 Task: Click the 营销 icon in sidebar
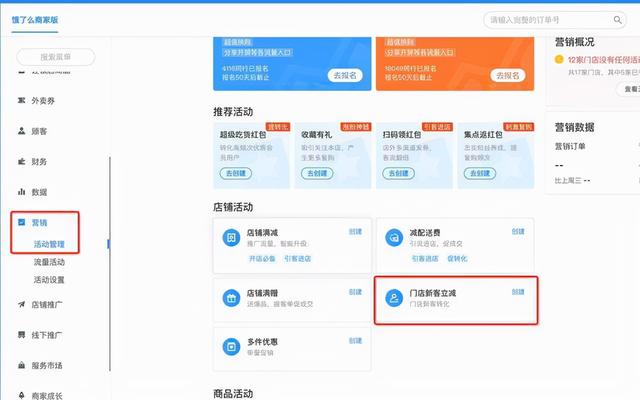pos(22,222)
